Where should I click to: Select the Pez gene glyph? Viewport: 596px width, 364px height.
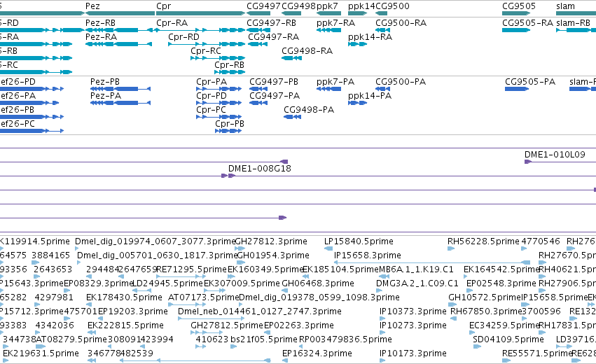[x=120, y=13]
